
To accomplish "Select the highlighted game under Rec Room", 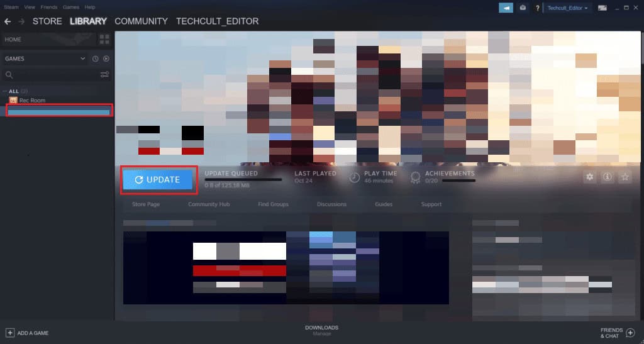I will pyautogui.click(x=59, y=111).
